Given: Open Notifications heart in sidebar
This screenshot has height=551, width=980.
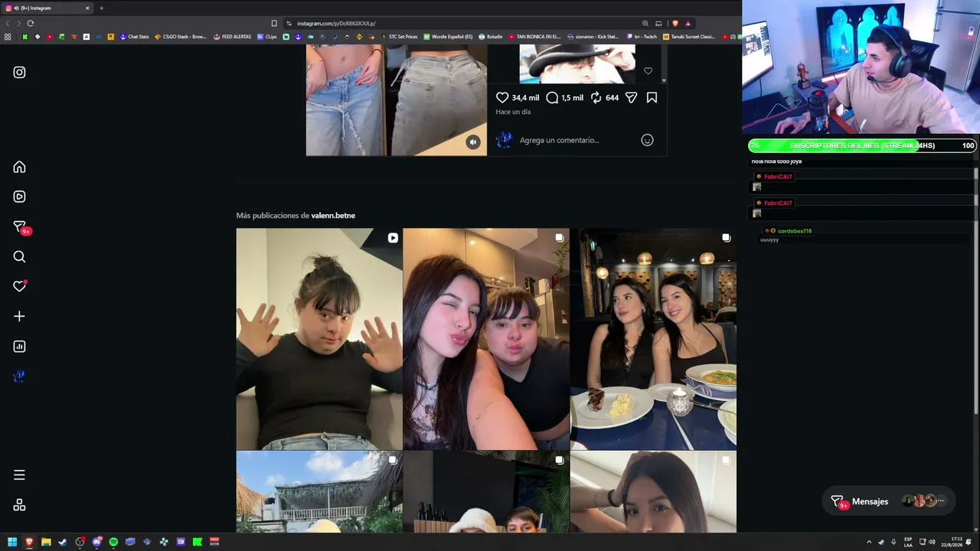Looking at the screenshot, I should pyautogui.click(x=19, y=286).
